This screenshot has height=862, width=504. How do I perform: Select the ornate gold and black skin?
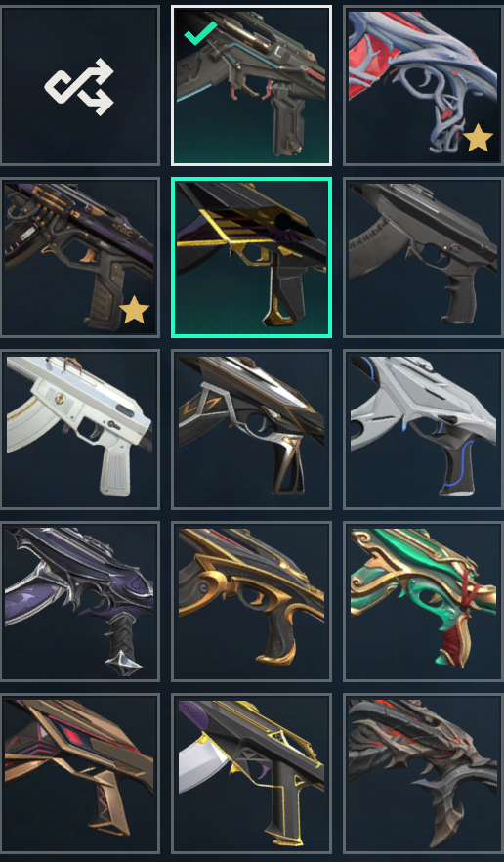pyautogui.click(x=252, y=601)
